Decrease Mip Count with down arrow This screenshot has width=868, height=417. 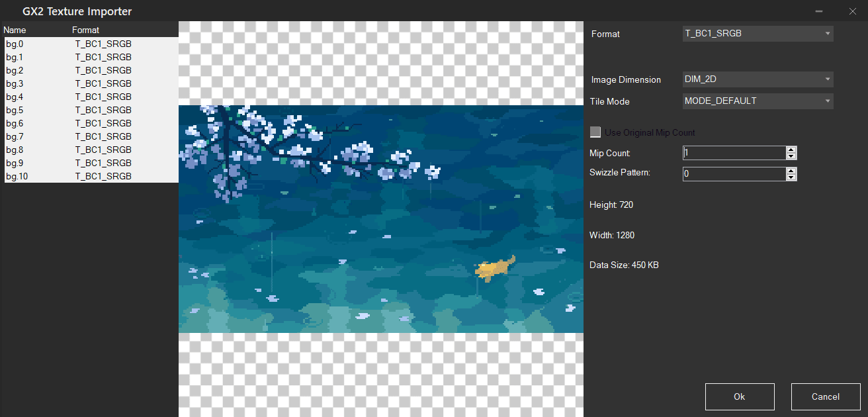pos(791,156)
